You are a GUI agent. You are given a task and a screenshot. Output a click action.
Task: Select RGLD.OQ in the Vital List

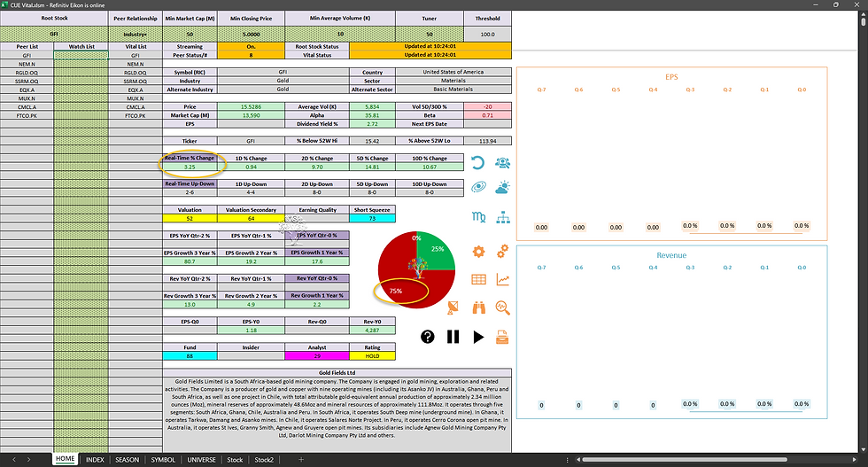(x=135, y=73)
